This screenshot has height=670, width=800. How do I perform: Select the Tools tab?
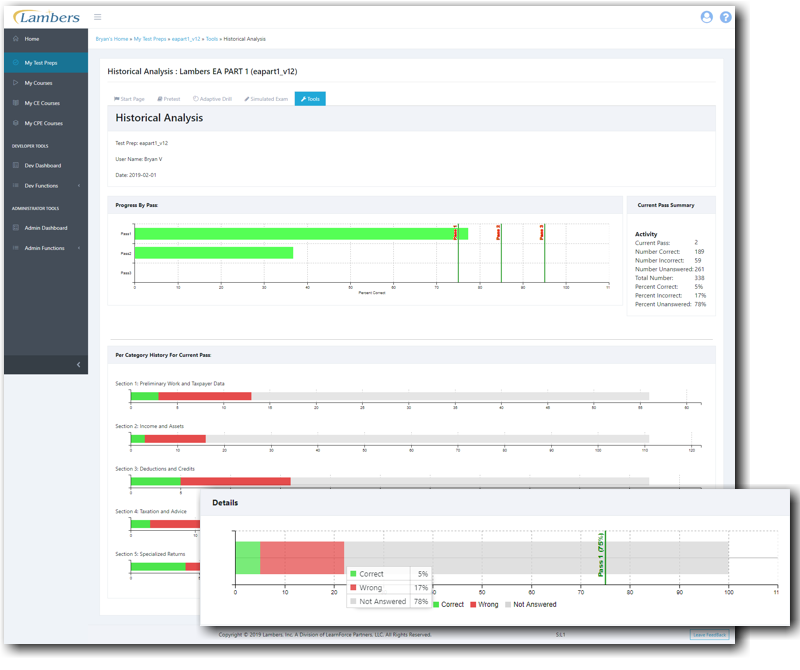pos(310,99)
